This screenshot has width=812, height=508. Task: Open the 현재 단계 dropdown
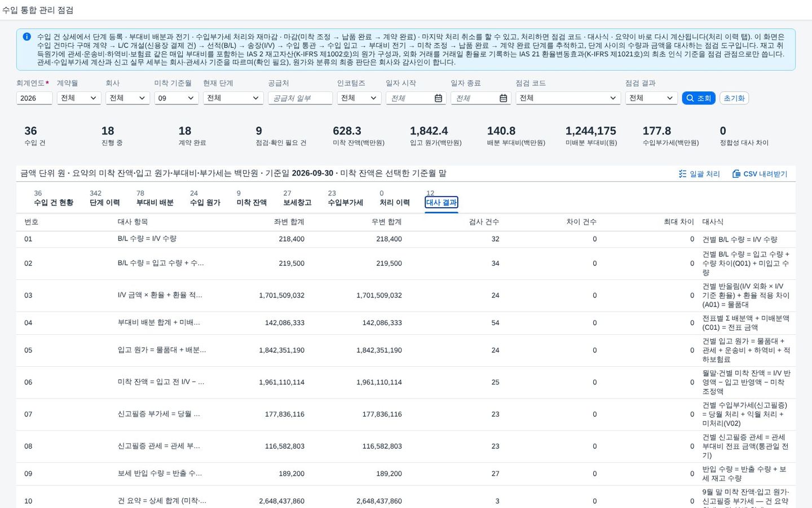tap(233, 98)
